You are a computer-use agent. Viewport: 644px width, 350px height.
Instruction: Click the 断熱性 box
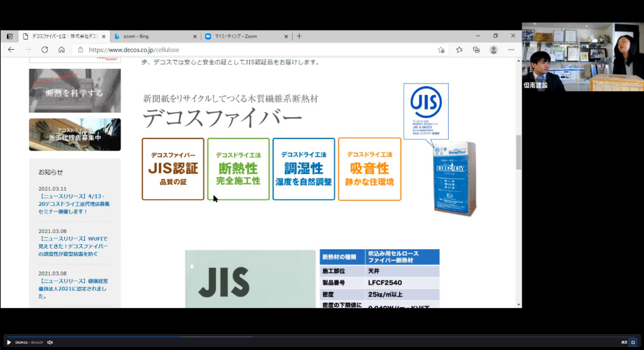238,169
